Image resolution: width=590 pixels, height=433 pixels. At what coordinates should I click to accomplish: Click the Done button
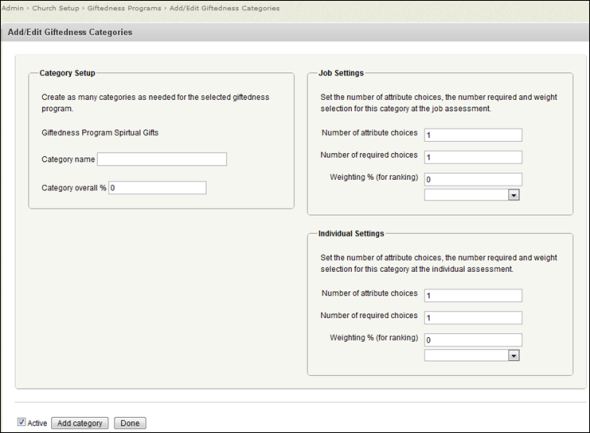tap(130, 423)
